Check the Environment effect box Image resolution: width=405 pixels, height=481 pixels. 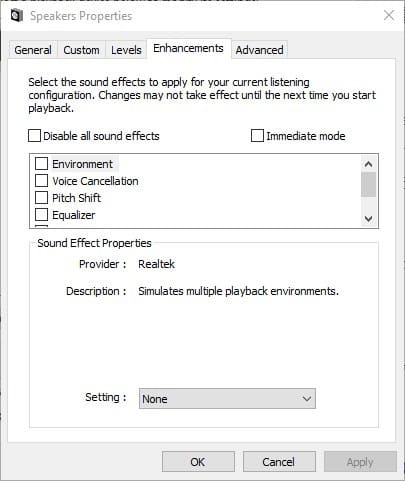coord(41,164)
